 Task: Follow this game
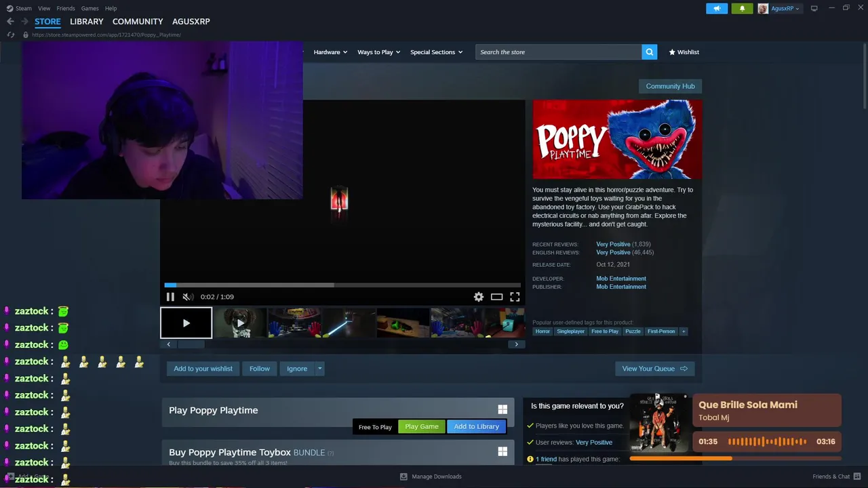click(x=260, y=369)
